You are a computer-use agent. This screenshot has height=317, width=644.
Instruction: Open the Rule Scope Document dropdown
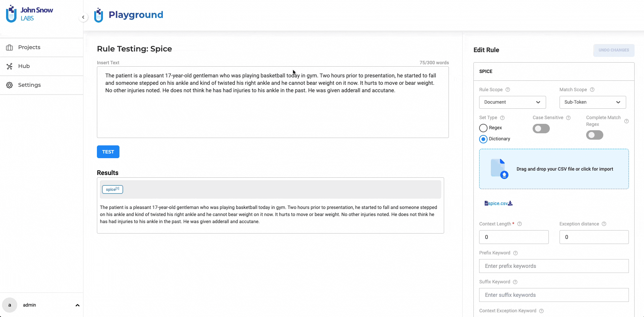coord(512,102)
